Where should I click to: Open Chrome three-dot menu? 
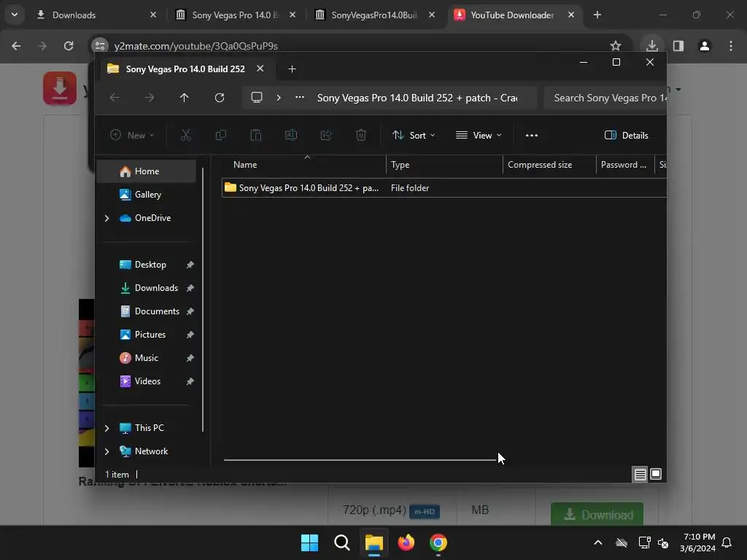(x=731, y=46)
